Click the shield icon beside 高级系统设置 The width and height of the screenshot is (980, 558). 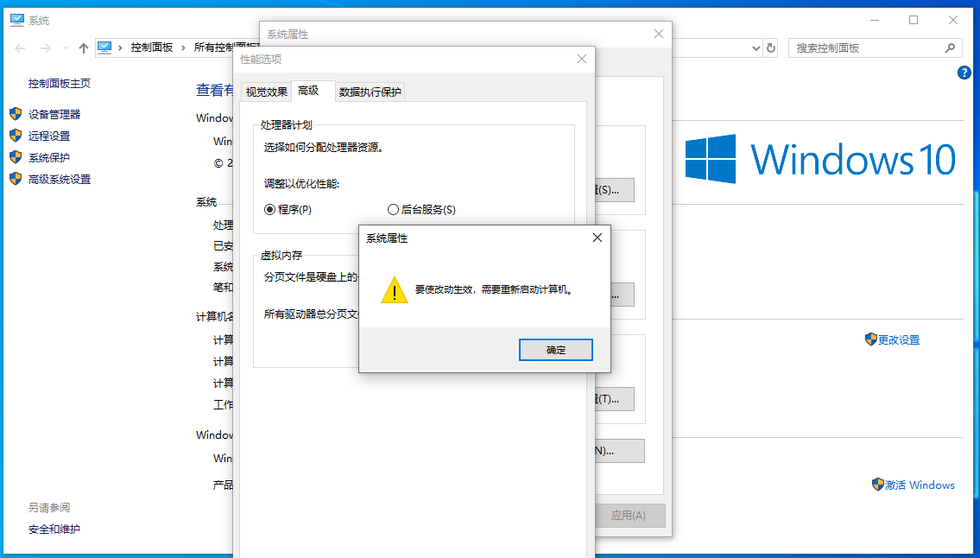(16, 179)
